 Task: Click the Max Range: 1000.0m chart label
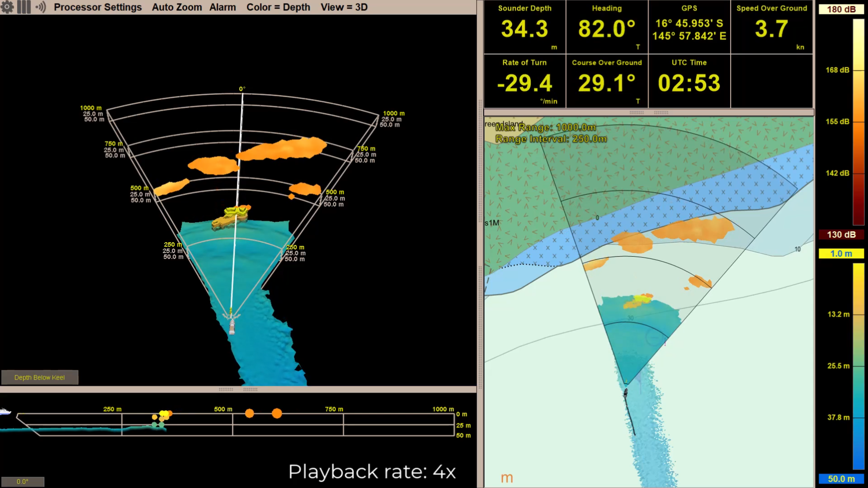[x=546, y=127]
